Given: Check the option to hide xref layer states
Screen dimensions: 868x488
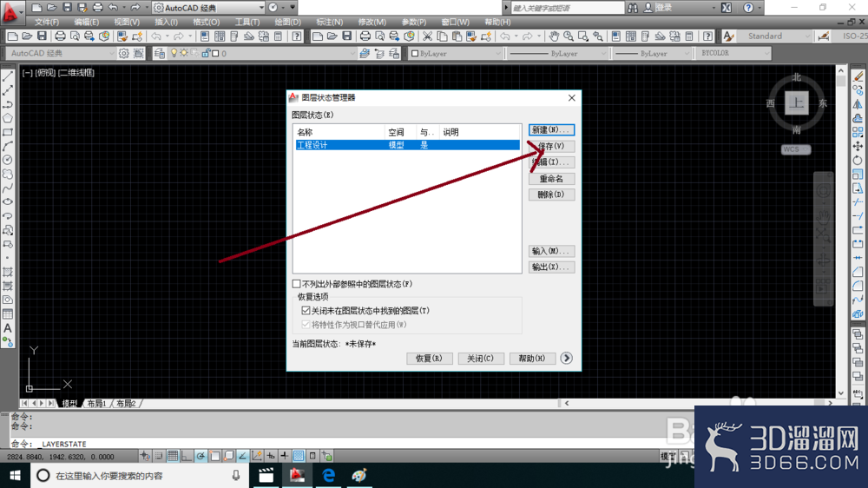Looking at the screenshot, I should [x=297, y=284].
